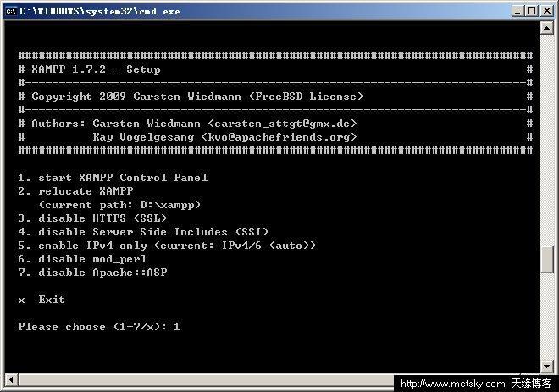The width and height of the screenshot is (559, 392).
Task: Click option 6 disable mod_perl
Action: click(82, 259)
